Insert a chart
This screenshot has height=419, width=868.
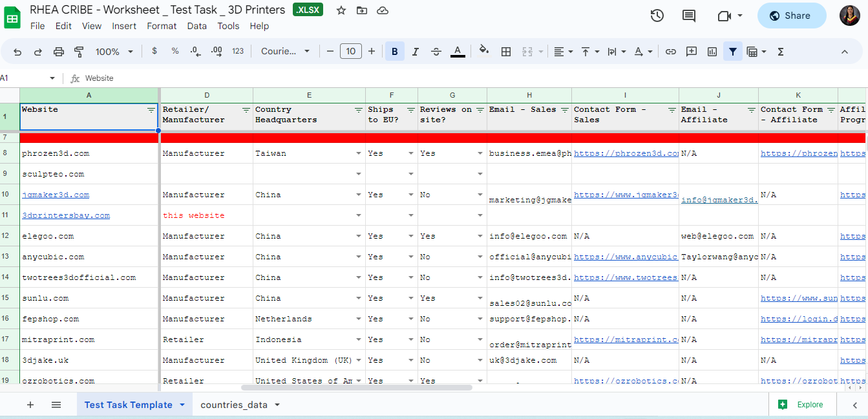712,52
